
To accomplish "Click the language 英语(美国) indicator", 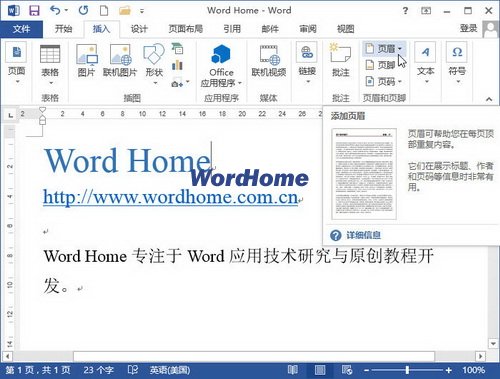I will tap(170, 370).
